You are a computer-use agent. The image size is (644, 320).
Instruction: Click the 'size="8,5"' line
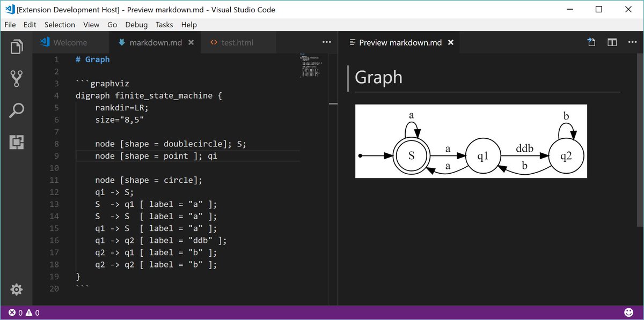[x=120, y=120]
